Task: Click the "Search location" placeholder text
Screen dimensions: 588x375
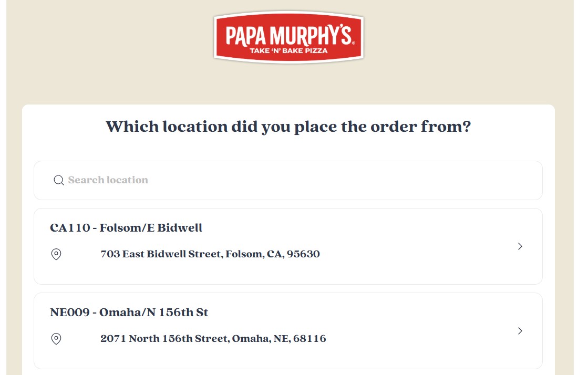Action: [x=108, y=180]
